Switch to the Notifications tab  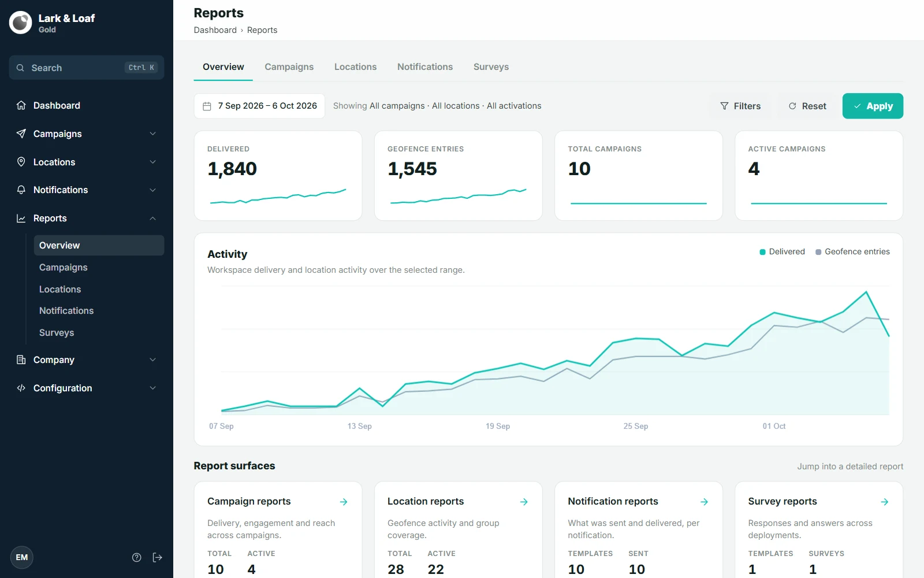tap(425, 66)
